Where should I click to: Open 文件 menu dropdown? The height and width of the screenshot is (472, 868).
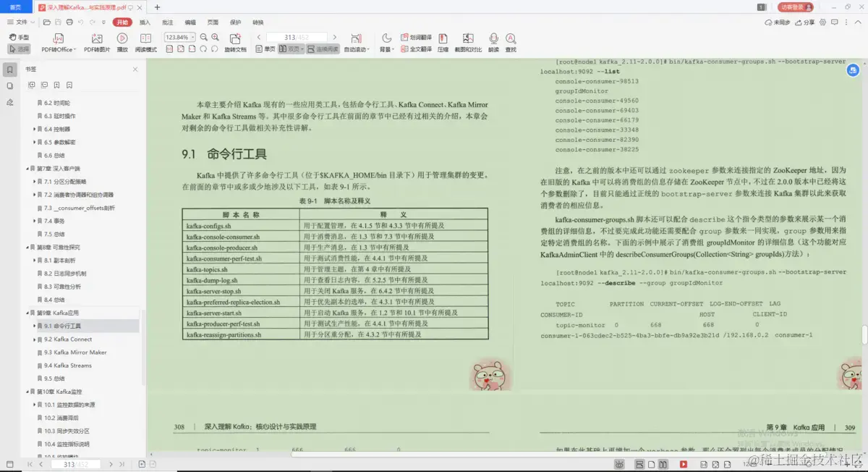pos(20,22)
